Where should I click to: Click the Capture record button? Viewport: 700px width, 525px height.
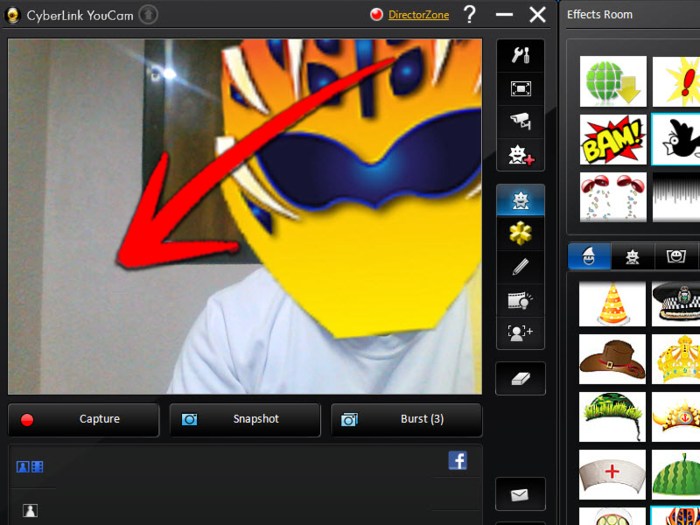[x=84, y=420]
